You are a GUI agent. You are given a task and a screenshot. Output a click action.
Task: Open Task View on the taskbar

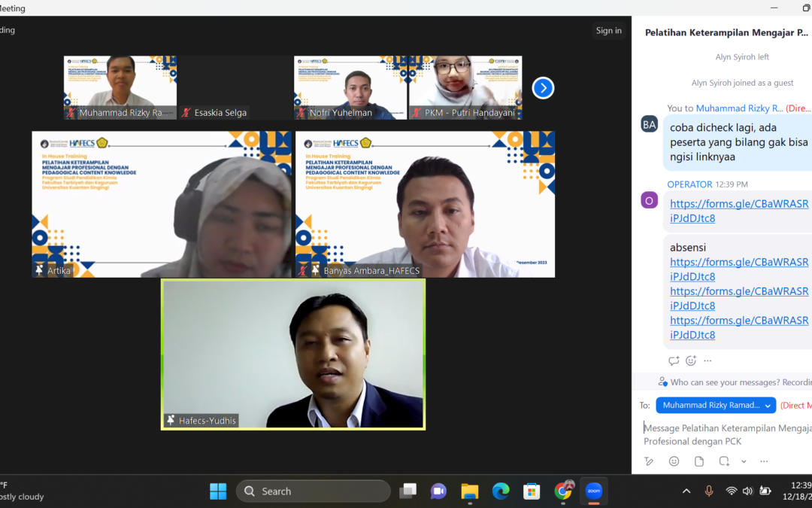[x=408, y=491]
